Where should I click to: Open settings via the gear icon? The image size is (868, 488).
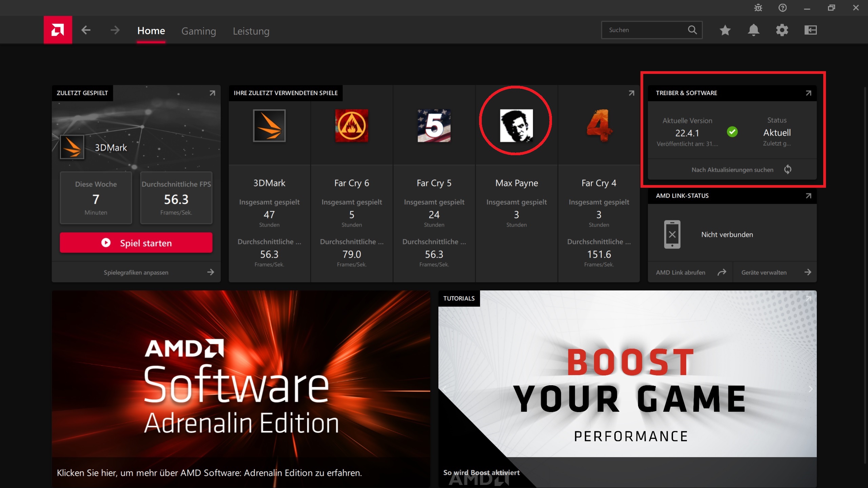click(x=782, y=30)
